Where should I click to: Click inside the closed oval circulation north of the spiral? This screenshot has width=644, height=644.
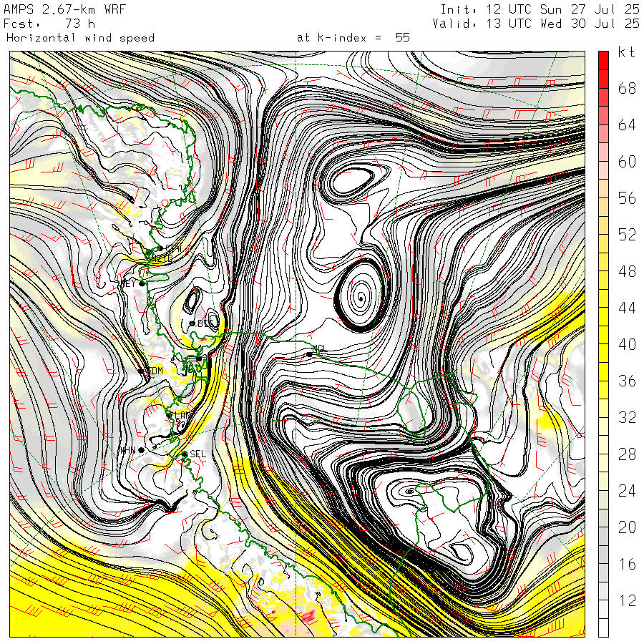click(x=352, y=182)
